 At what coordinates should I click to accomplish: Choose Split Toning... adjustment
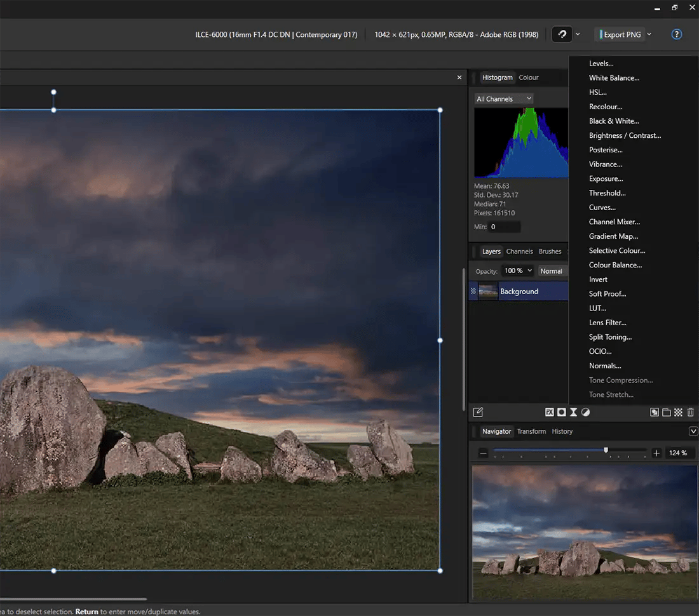[x=610, y=337]
